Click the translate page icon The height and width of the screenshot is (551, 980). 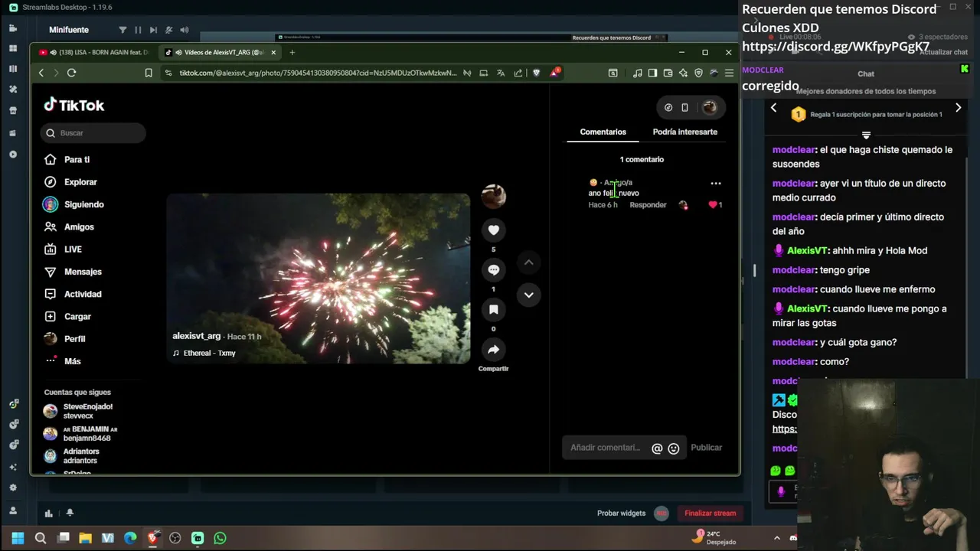click(x=501, y=73)
